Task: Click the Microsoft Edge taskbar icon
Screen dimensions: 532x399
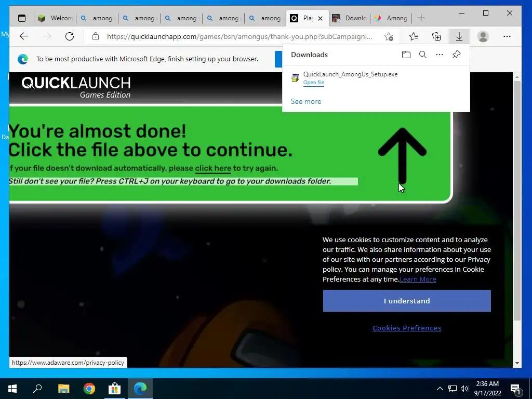Action: coord(140,389)
